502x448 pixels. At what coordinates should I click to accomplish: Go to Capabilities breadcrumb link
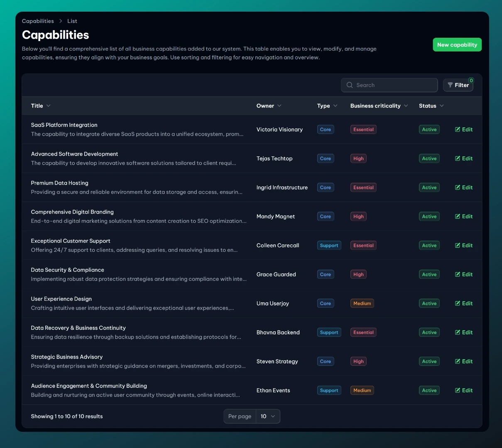38,21
